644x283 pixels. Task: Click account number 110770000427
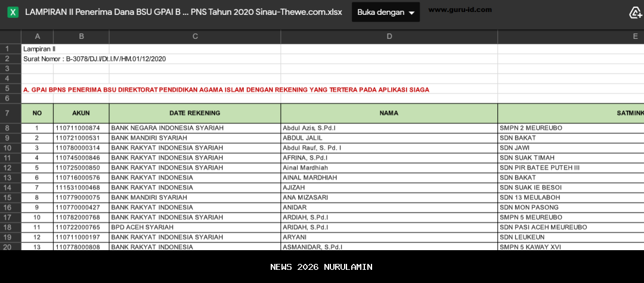81,207
